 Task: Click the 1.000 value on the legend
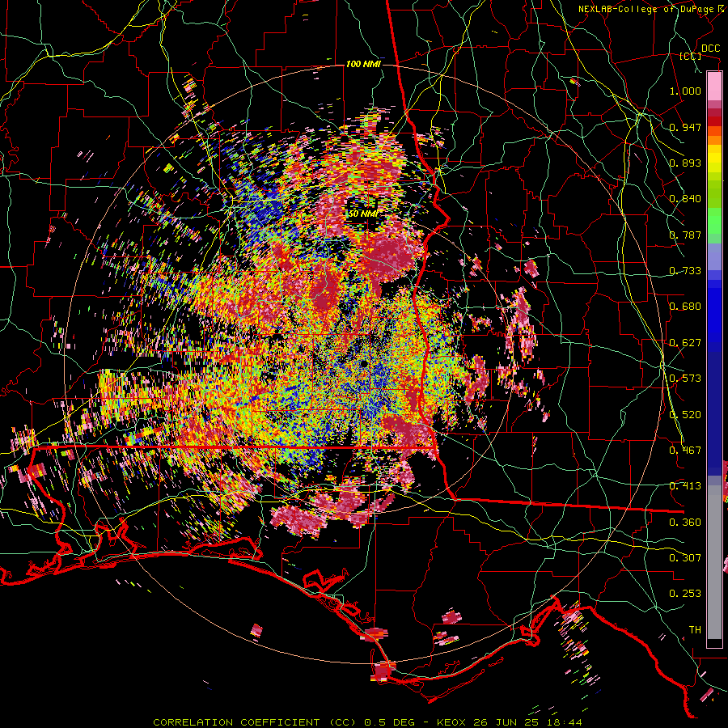click(685, 91)
